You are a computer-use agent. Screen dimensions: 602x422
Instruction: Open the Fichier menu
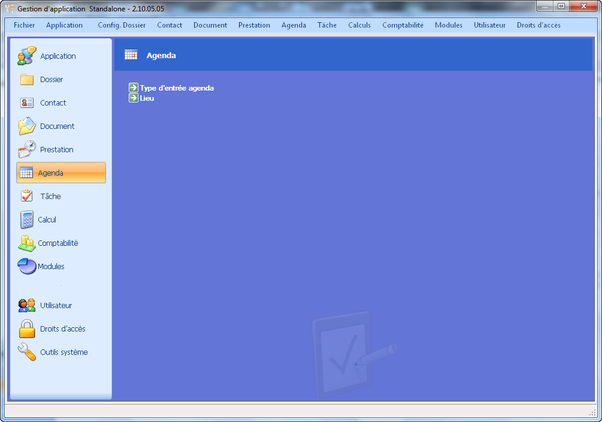tap(25, 24)
